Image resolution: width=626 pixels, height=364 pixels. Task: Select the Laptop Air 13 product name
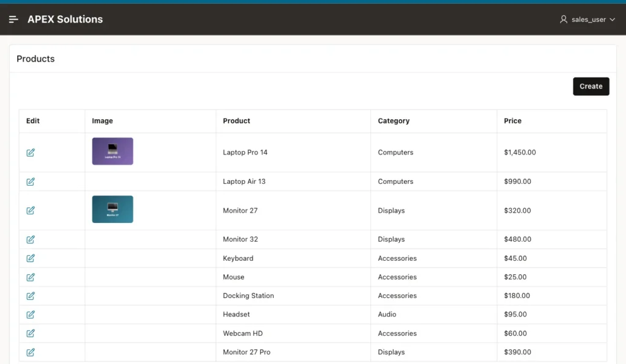244,181
